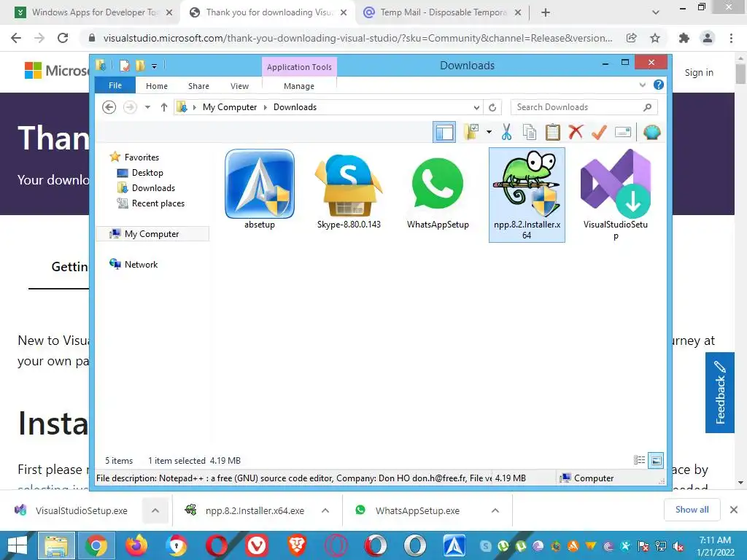Open Brave browser from the taskbar
The height and width of the screenshot is (560, 747).
(296, 545)
